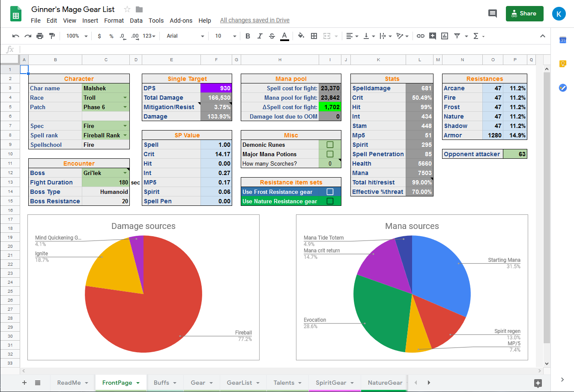Viewport: 574px width, 392px height.
Task: Insert a chart
Action: [x=445, y=36]
